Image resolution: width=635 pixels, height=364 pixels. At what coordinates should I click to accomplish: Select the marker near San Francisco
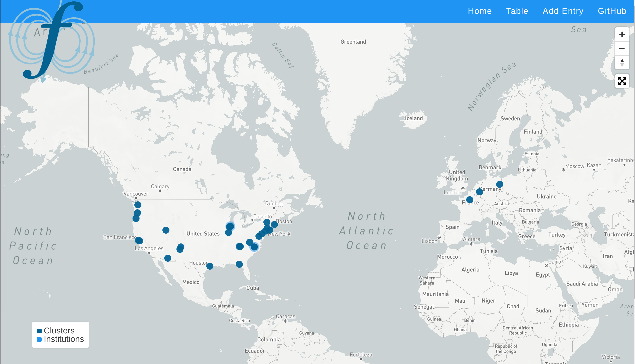139,241
